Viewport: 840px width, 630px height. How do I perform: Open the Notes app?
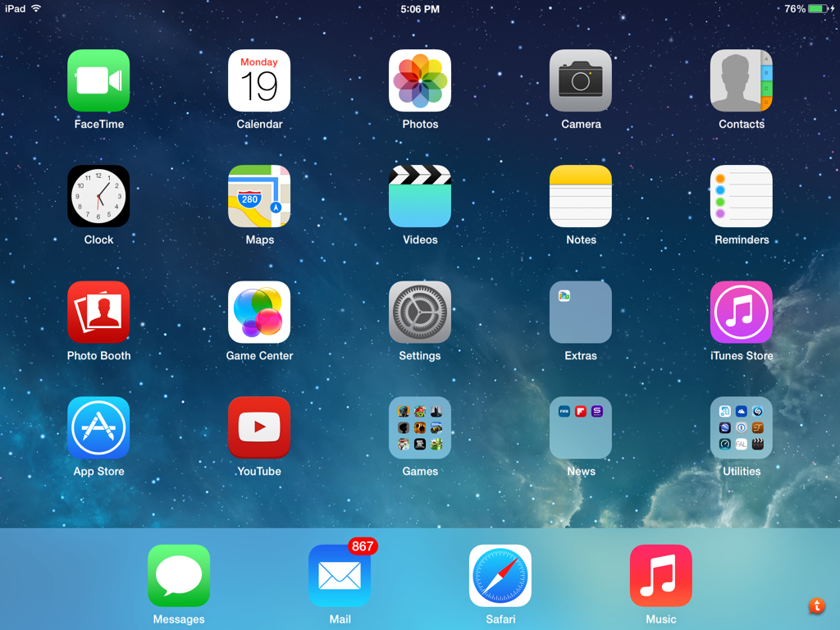tap(581, 196)
